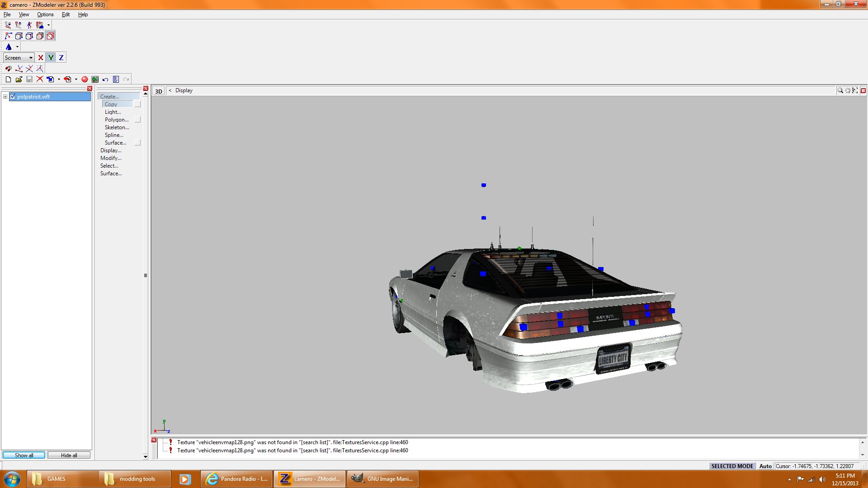Open the textures browser cactus icon

95,79
